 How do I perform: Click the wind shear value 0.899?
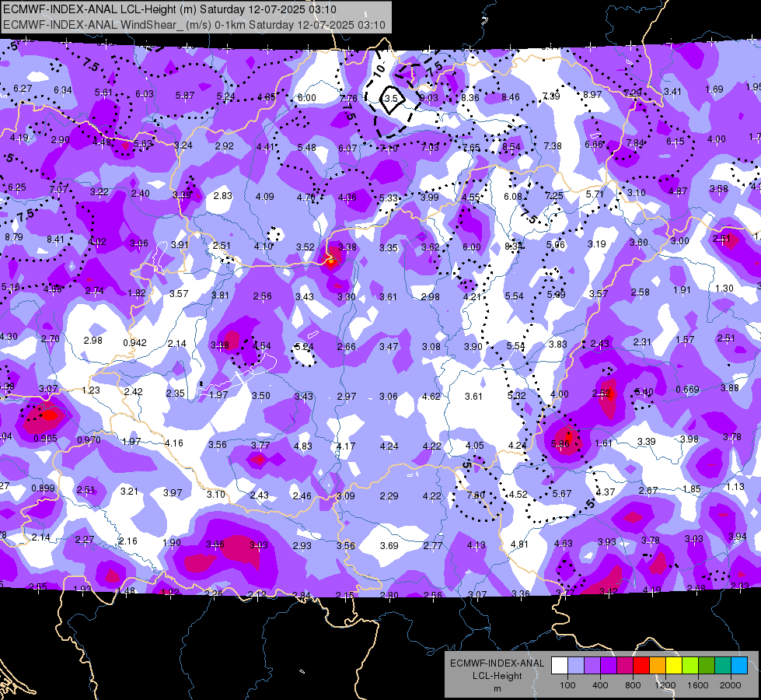tap(44, 488)
